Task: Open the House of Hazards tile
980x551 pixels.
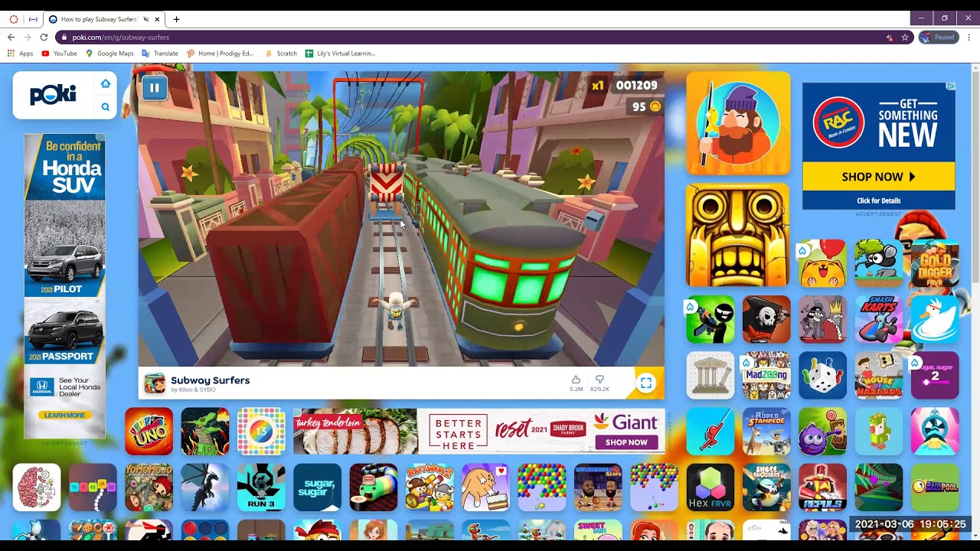Action: click(879, 375)
